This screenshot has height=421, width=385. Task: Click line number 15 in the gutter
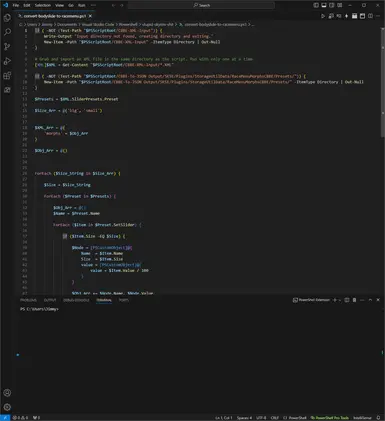[25, 110]
